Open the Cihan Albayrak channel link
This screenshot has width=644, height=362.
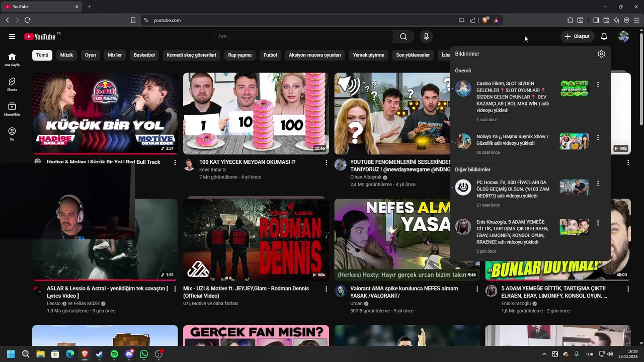(366, 177)
